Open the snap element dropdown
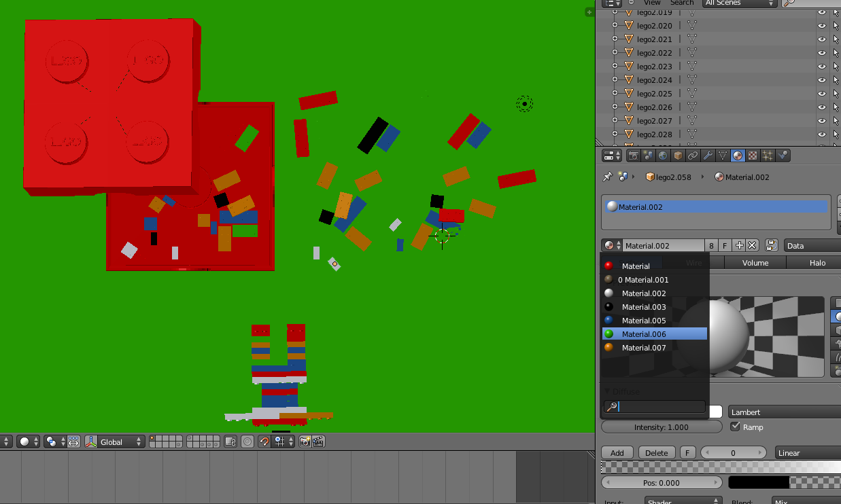This screenshot has height=504, width=841. [284, 442]
